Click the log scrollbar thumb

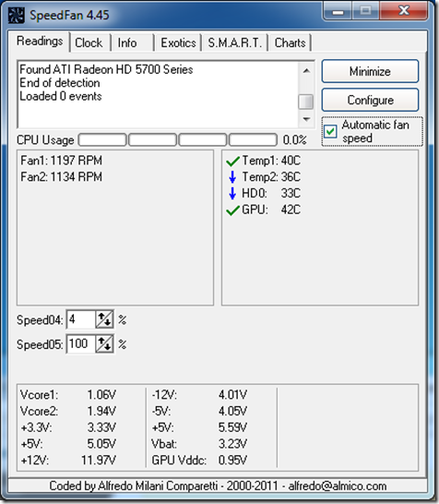306,102
